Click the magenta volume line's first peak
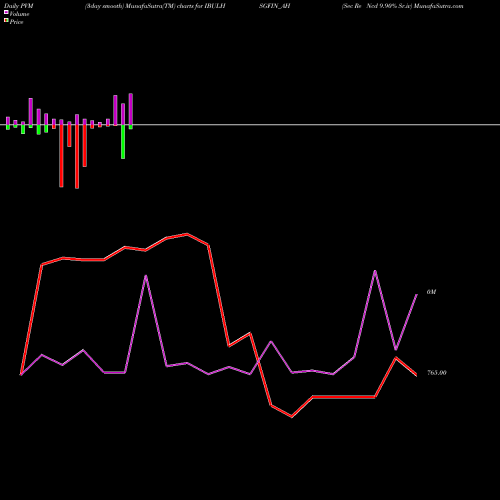Image resolution: width=500 pixels, height=500 pixels. [146, 276]
